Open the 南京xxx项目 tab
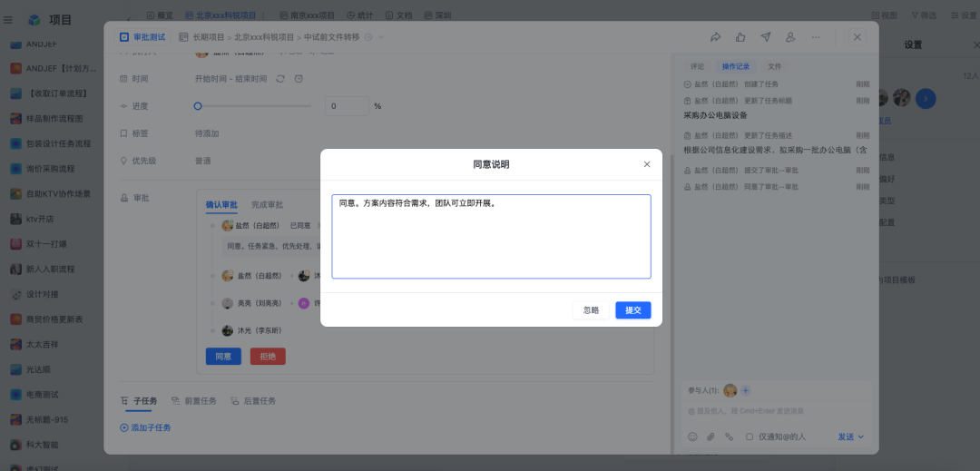 coord(307,15)
